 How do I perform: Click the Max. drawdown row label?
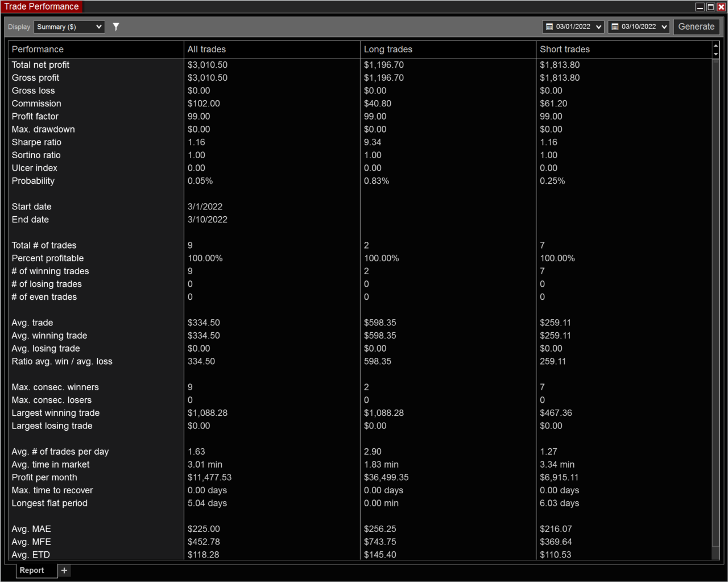43,129
